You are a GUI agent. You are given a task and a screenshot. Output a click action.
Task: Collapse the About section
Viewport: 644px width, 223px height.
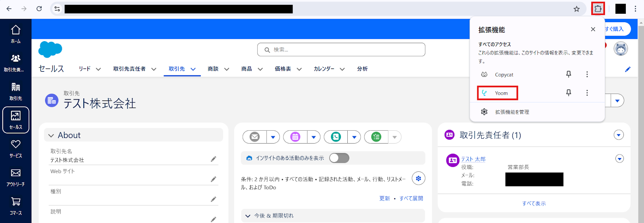51,135
